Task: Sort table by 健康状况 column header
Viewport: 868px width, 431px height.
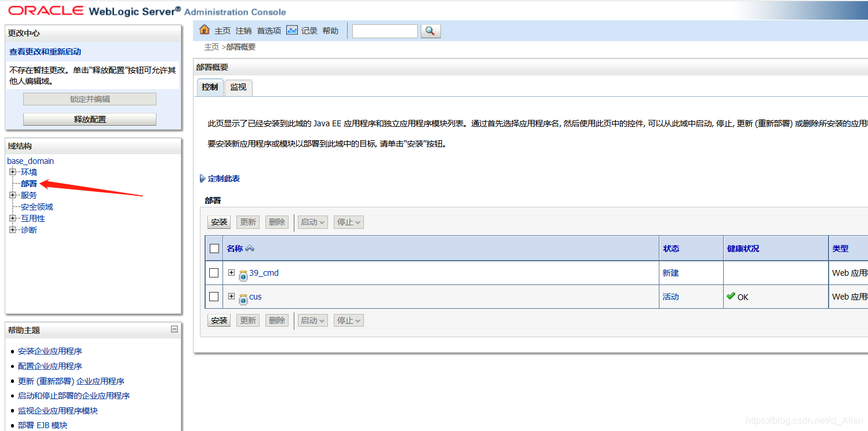Action: coord(743,249)
